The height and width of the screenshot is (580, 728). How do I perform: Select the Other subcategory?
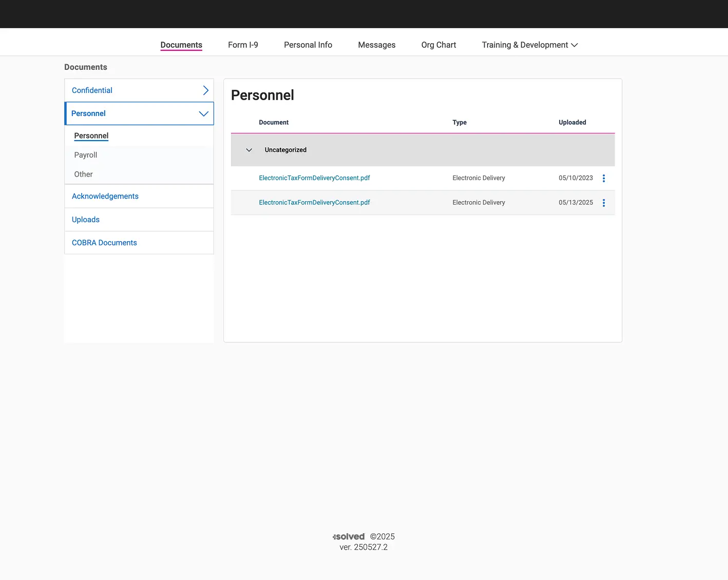(83, 174)
